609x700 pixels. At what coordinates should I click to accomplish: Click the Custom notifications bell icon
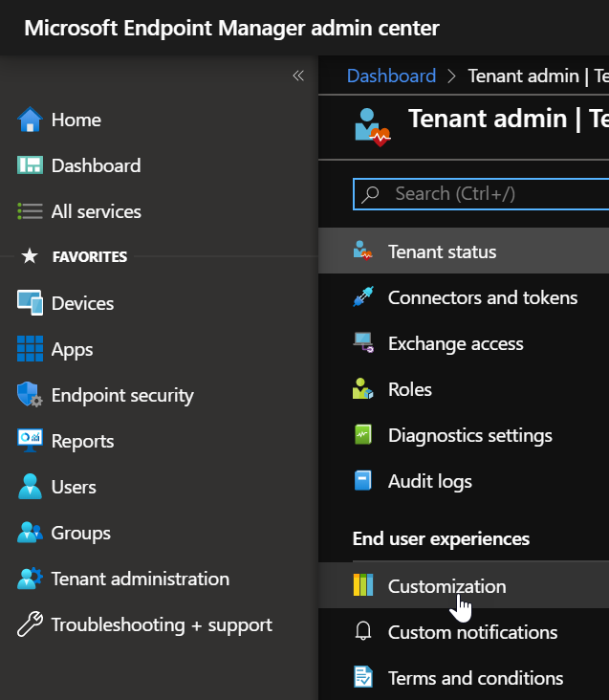click(363, 632)
